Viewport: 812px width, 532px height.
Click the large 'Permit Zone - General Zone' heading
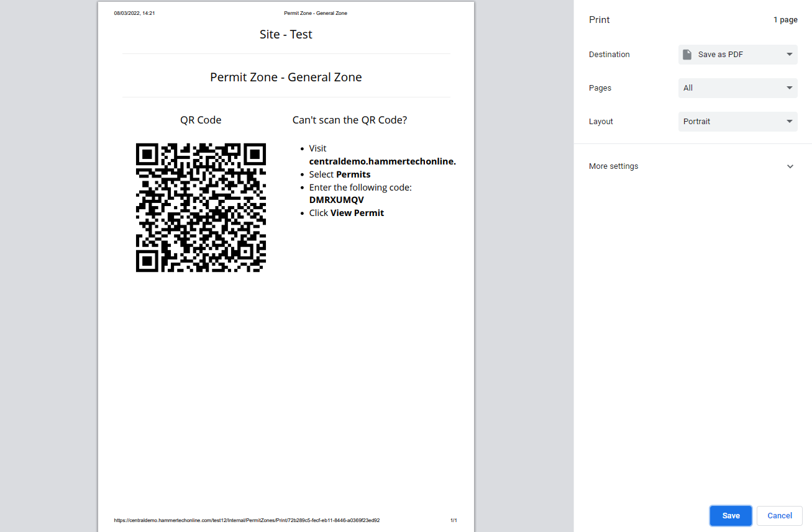tap(286, 78)
